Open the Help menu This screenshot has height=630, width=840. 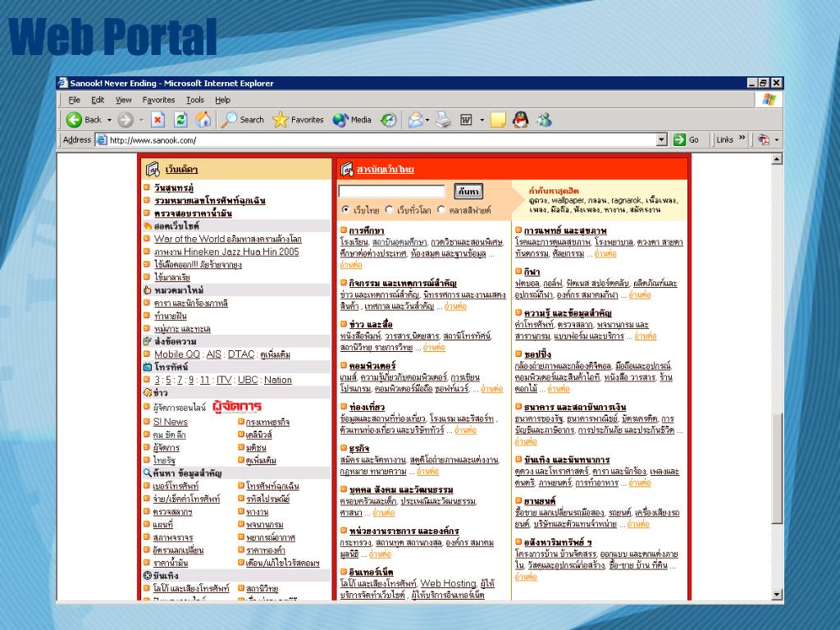click(222, 99)
